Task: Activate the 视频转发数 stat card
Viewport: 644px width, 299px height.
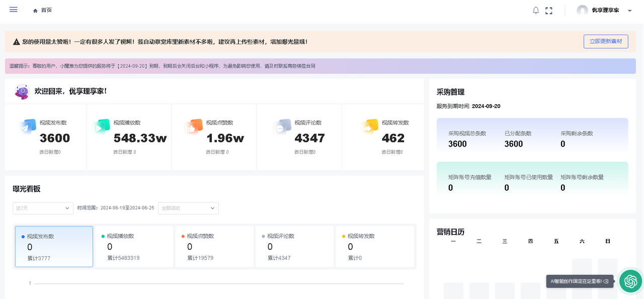Action: [x=375, y=246]
